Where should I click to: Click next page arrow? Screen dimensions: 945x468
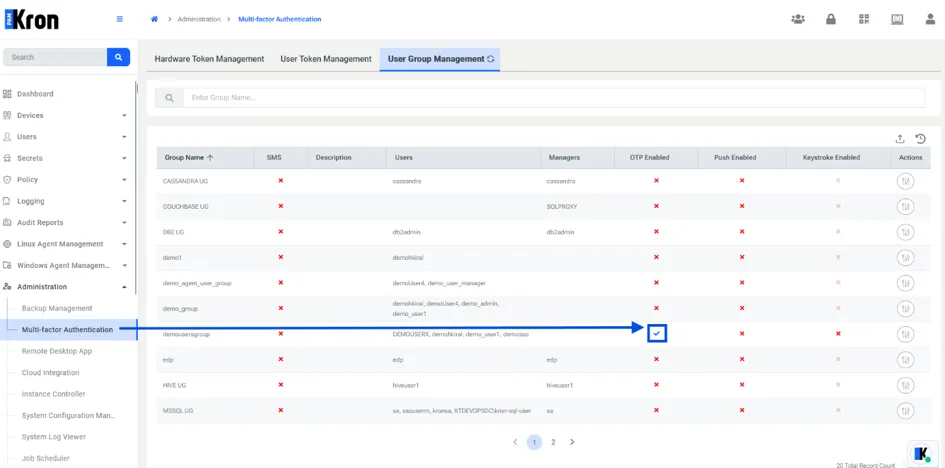coord(572,442)
